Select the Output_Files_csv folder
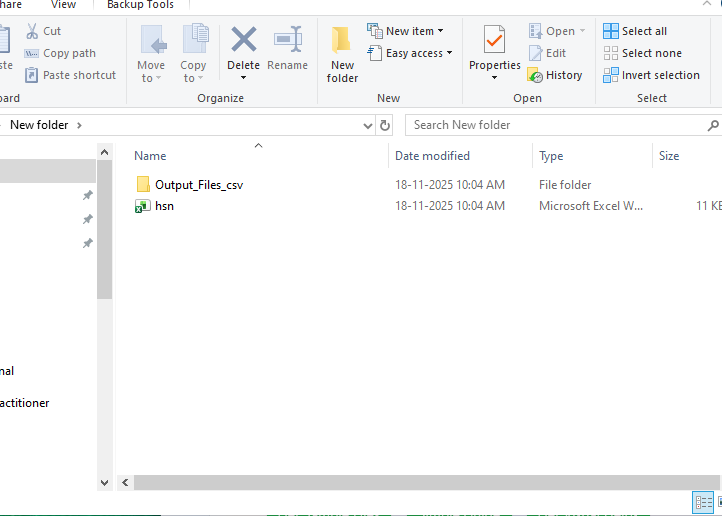Screen dimensions: 722x516 199,185
